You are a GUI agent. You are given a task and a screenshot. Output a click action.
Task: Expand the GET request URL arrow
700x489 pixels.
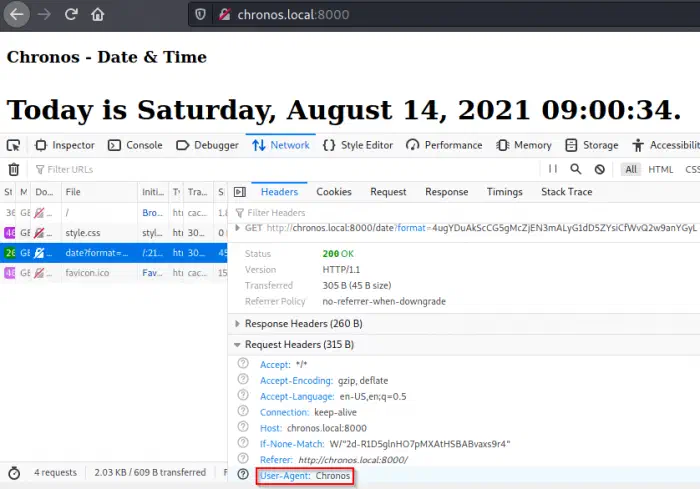coord(238,228)
